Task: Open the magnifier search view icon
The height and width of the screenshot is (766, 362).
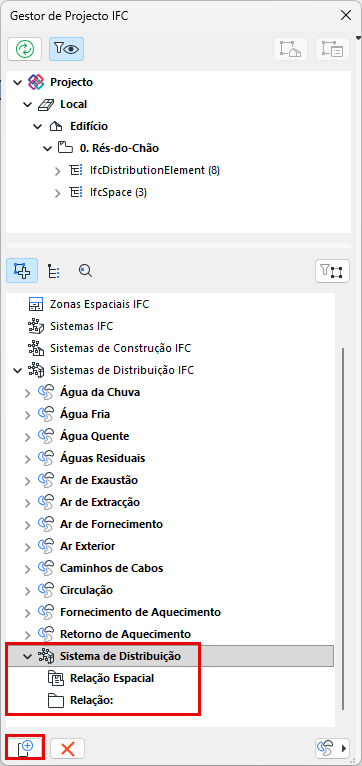Action: (x=85, y=271)
